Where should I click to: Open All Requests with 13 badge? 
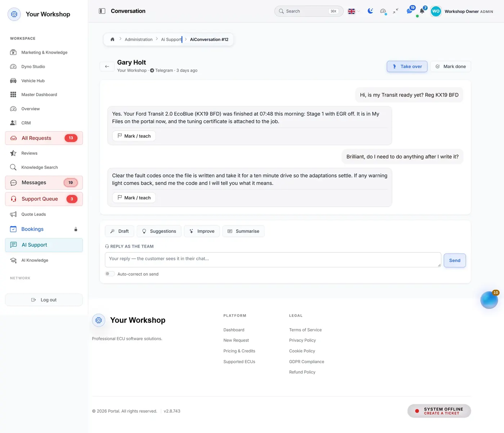click(44, 138)
